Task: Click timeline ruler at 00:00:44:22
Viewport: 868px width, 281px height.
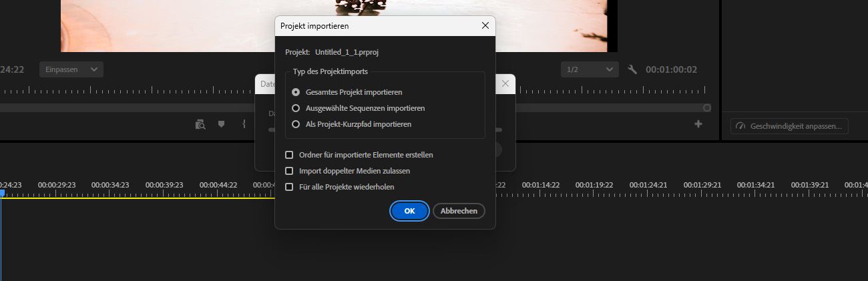Action: click(x=219, y=185)
